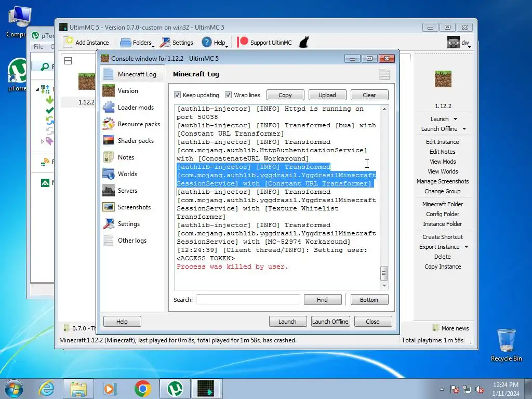The image size is (532, 399).
Task: Open Chrome from the taskbar
Action: [x=142, y=389]
